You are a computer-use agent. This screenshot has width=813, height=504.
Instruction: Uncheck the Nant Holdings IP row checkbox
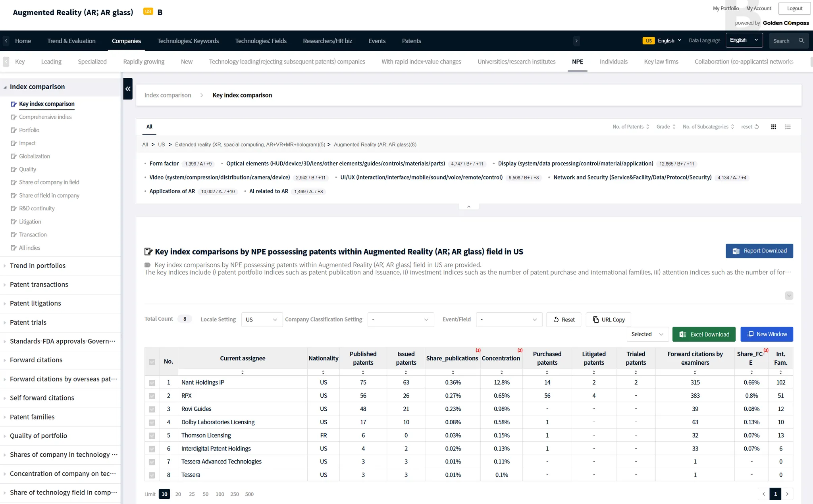[152, 383]
